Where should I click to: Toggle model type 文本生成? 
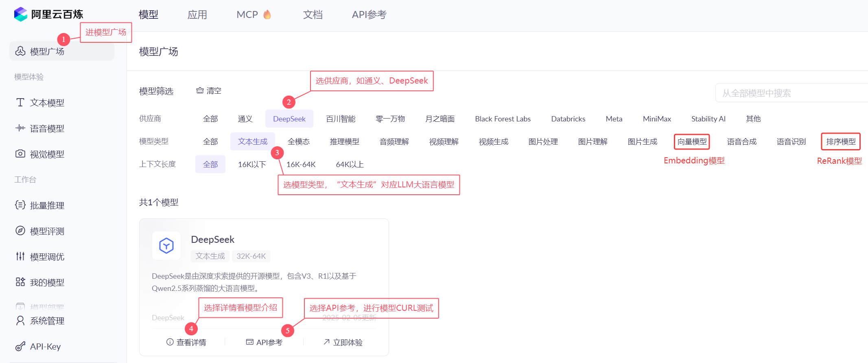(x=253, y=141)
